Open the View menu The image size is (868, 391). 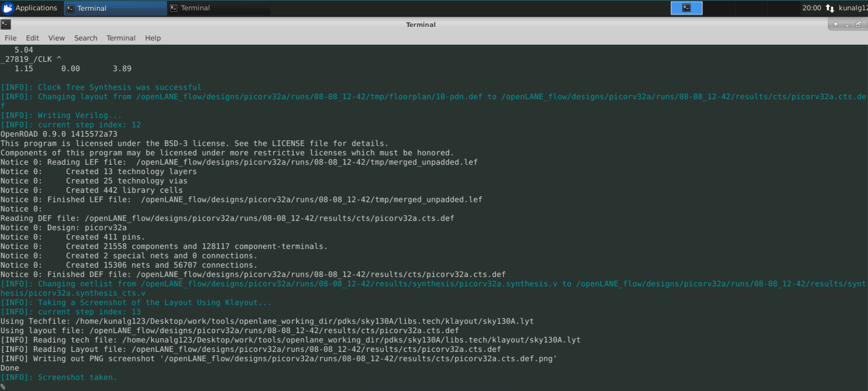57,38
